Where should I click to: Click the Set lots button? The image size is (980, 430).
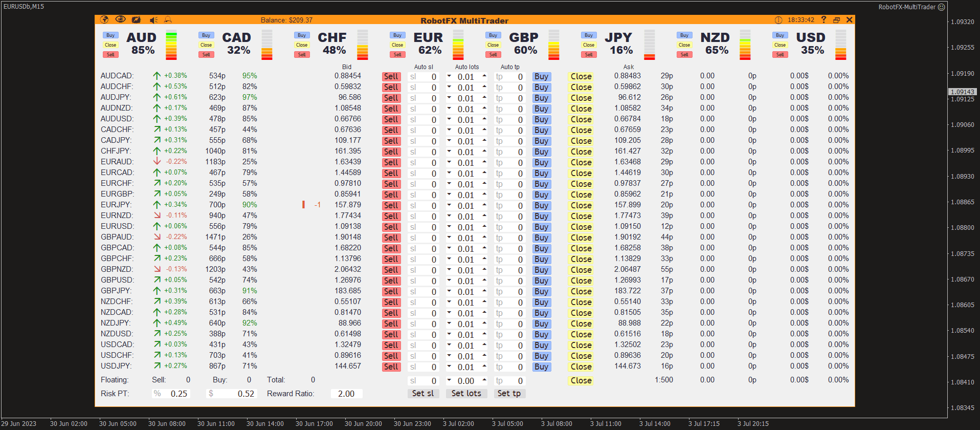(x=466, y=393)
